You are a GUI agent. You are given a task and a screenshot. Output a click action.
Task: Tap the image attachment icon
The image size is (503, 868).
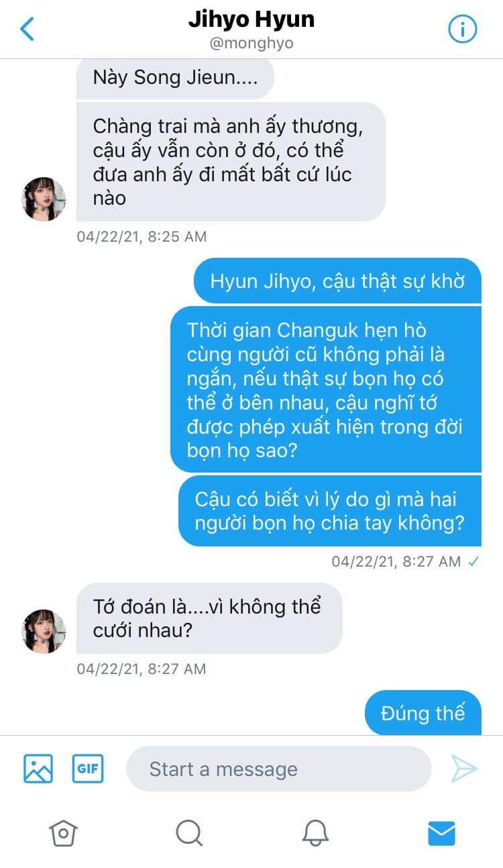(38, 769)
